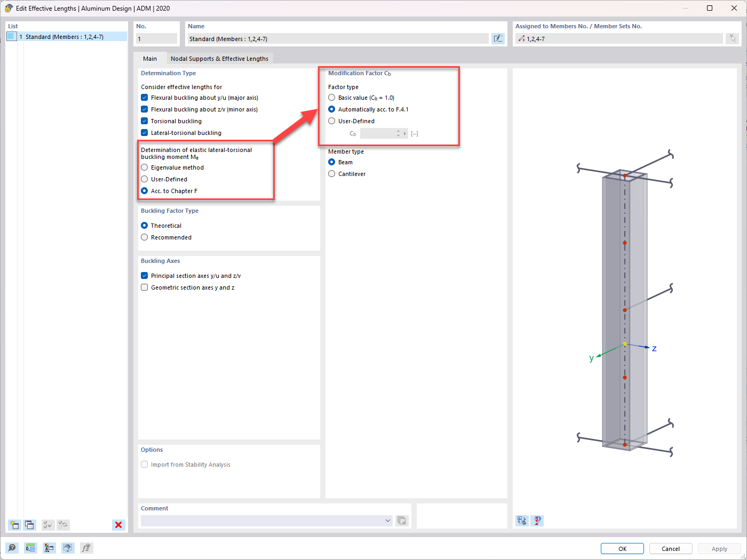
Task: Uncheck Flexural buckling about z/v (minor axis)
Action: (x=144, y=109)
